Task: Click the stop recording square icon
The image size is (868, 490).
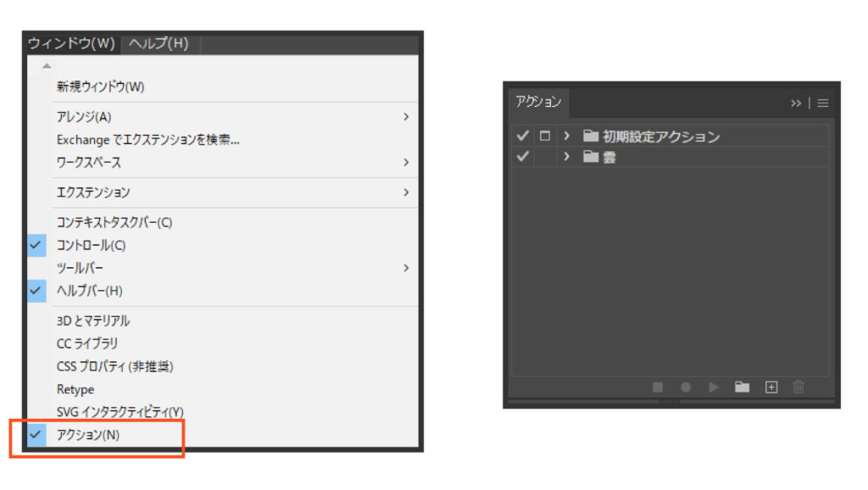Action: [658, 387]
